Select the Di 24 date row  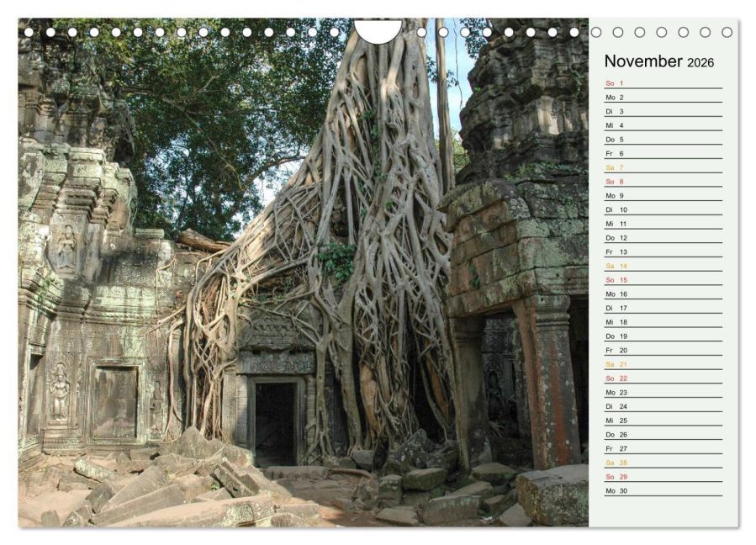663,406
